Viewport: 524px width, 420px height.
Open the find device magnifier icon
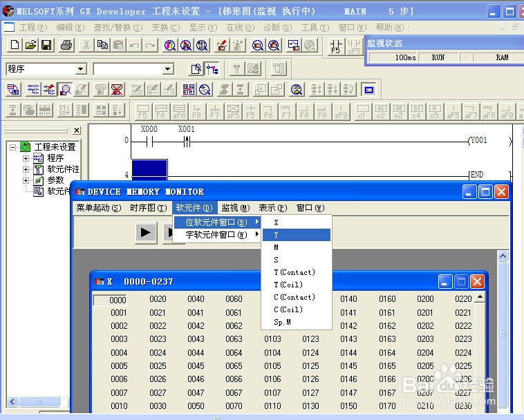[170, 45]
